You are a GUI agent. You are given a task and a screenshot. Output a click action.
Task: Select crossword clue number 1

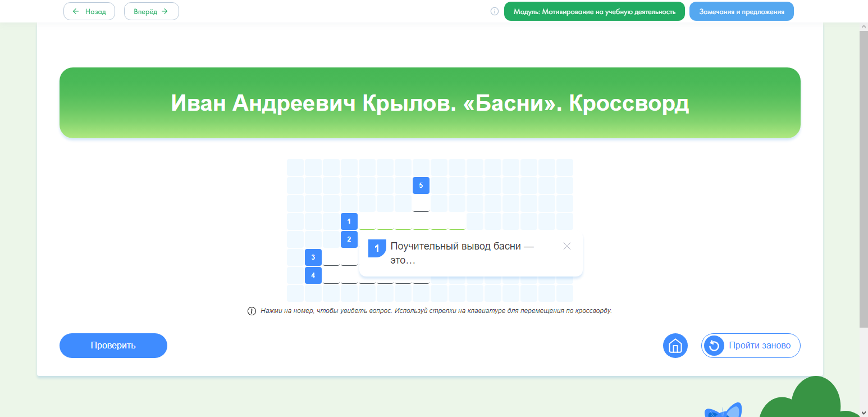(x=349, y=221)
